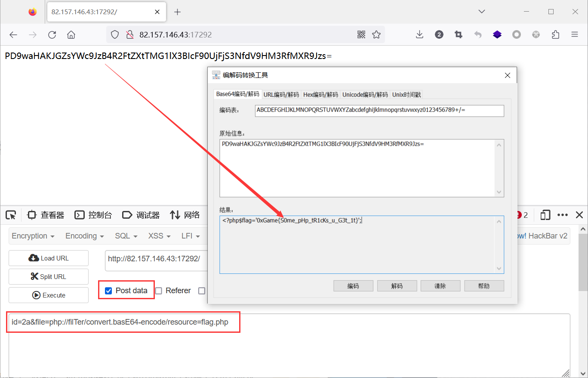The height and width of the screenshot is (378, 588).
Task: Click the Load URL button
Action: (49, 258)
